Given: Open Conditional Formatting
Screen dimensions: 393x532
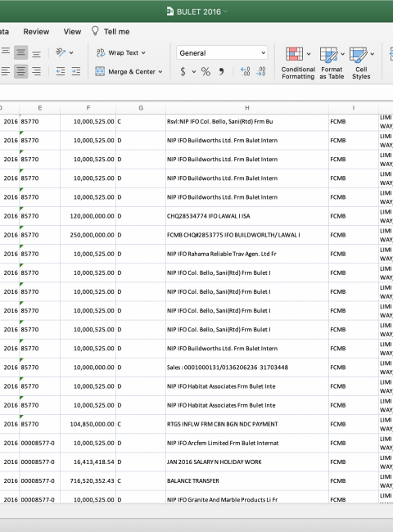Looking at the screenshot, I should coord(298,64).
